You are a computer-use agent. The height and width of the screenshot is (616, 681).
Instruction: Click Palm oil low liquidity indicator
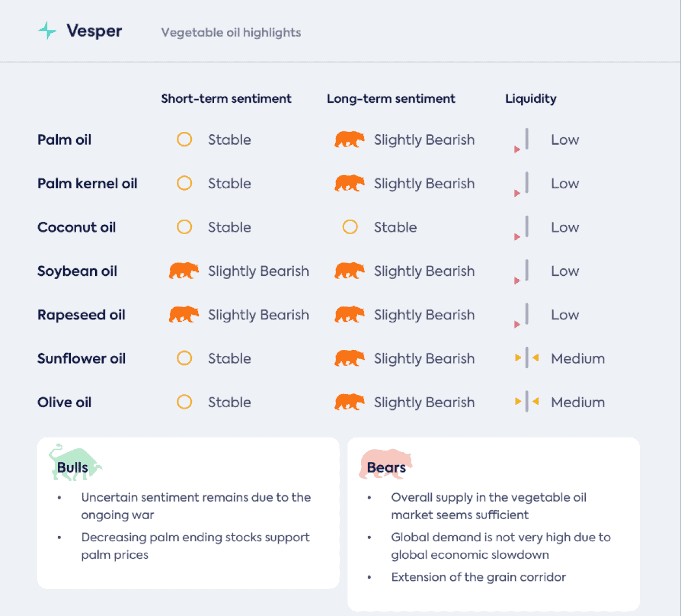pos(522,141)
